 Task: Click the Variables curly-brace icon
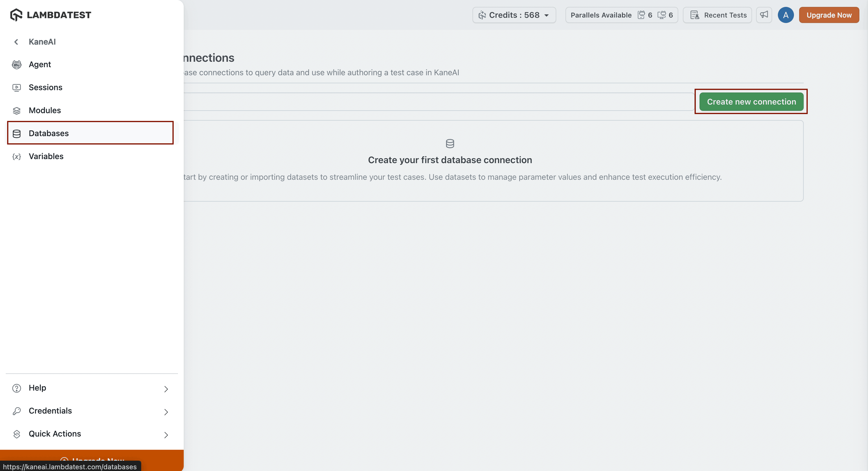tap(17, 157)
